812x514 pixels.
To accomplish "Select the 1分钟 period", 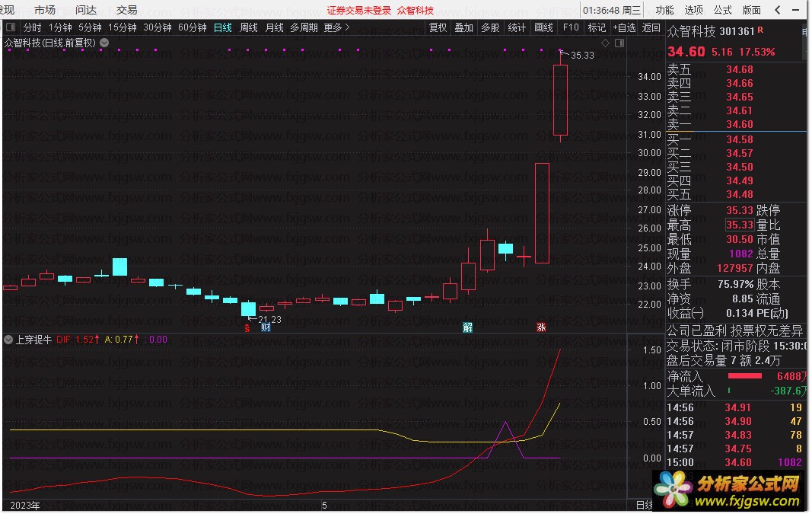I will point(60,27).
